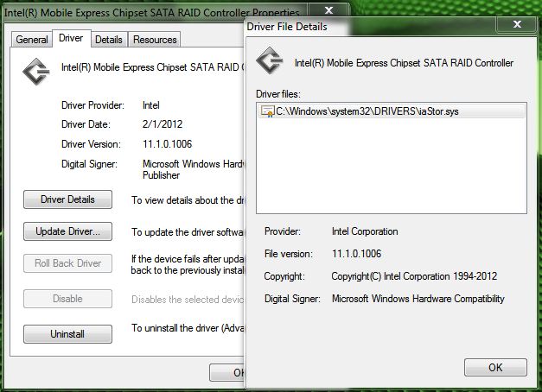542x392 pixels.
Task: Click the Copyright(C) Intel Corporation 1994-2012 text
Action: click(x=414, y=276)
